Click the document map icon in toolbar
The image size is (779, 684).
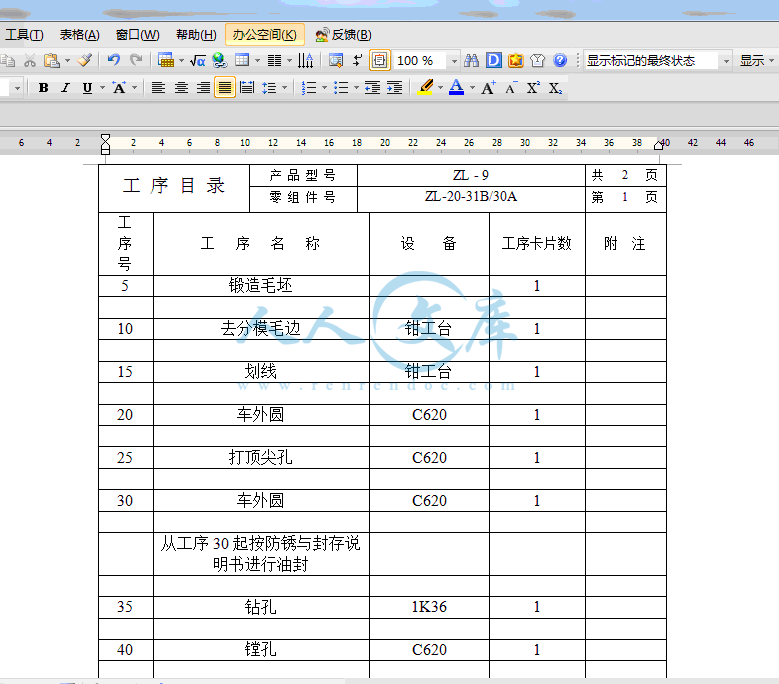tap(336, 61)
